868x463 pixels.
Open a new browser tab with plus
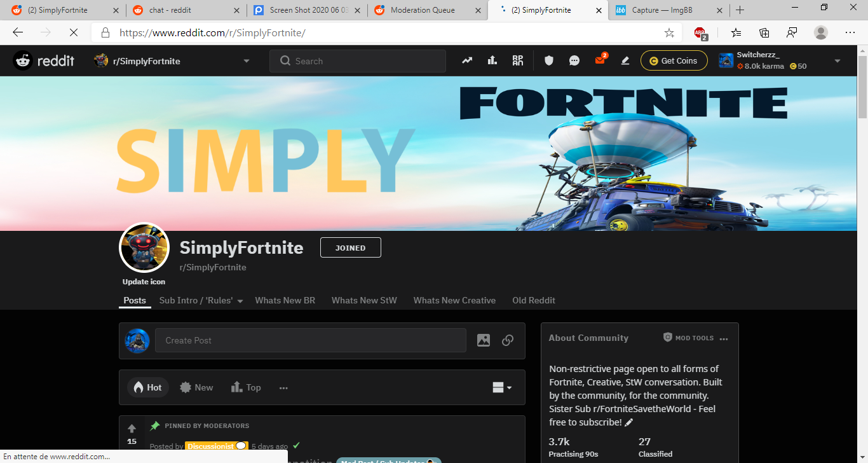point(740,10)
